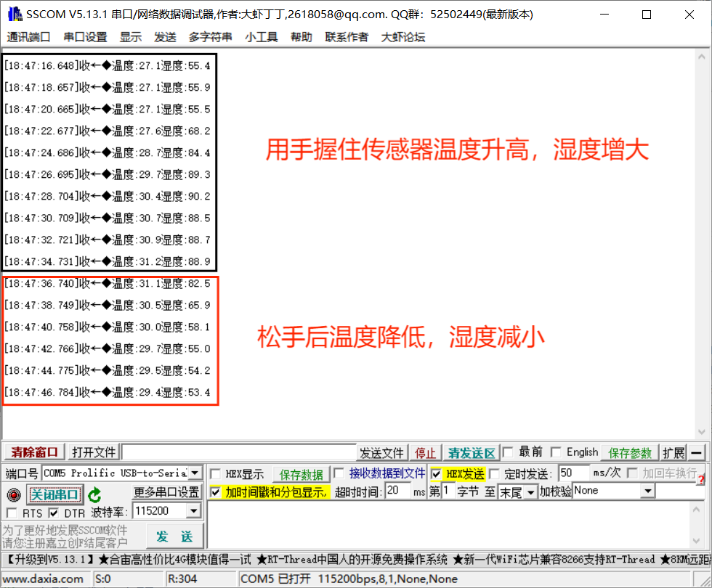
Task: Toggle the DTR checkbox
Action: 52,511
